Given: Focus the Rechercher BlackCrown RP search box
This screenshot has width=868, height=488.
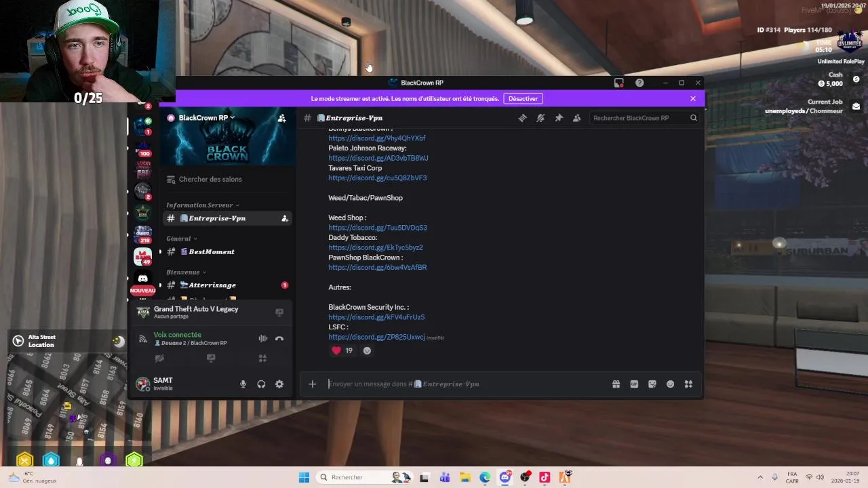Looking at the screenshot, I should [644, 118].
